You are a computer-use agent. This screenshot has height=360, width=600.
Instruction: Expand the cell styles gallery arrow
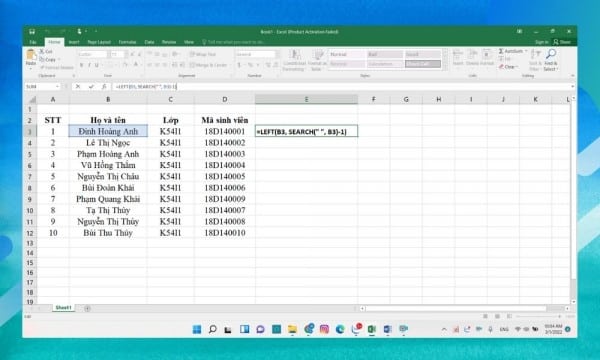point(445,67)
